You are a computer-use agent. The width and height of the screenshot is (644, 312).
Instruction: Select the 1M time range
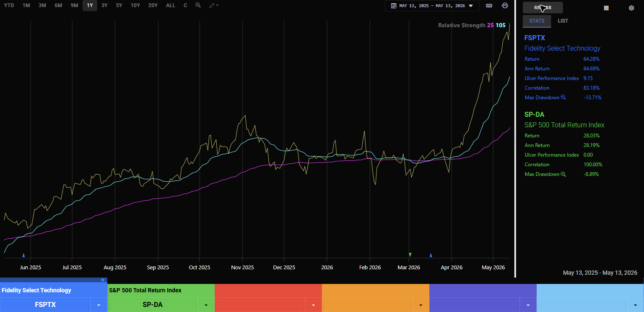(26, 5)
